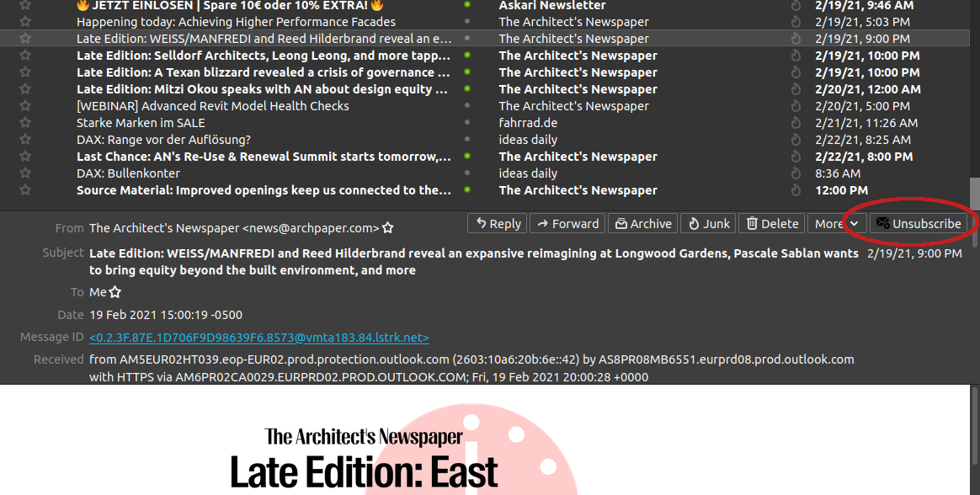Viewport: 980px width, 495px height.
Task: Toggle read dot of 'DAX: Bullenkonter' message
Action: point(467,173)
